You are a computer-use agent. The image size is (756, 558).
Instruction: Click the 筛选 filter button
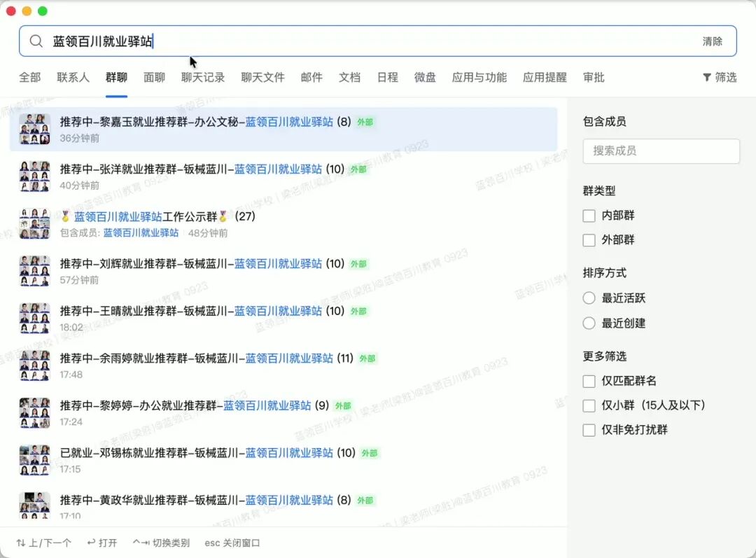point(720,77)
